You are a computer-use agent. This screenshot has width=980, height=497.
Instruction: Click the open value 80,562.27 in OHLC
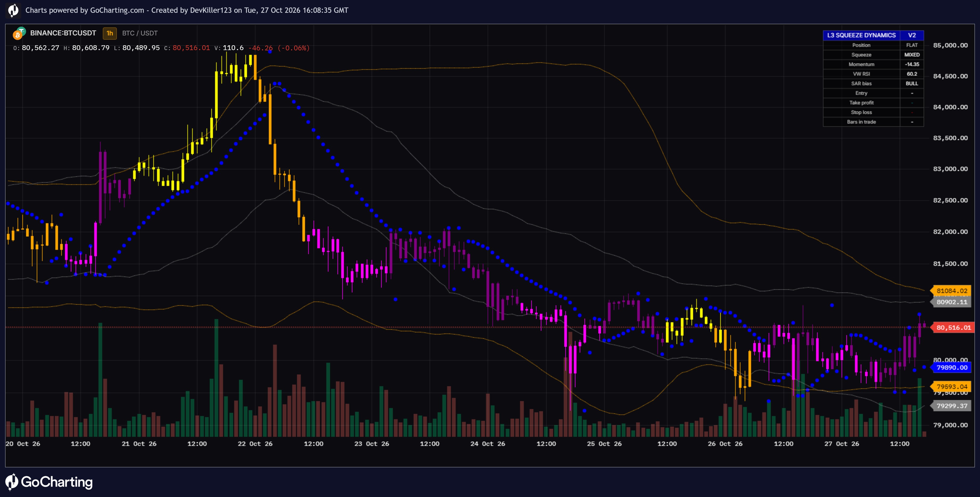40,48
